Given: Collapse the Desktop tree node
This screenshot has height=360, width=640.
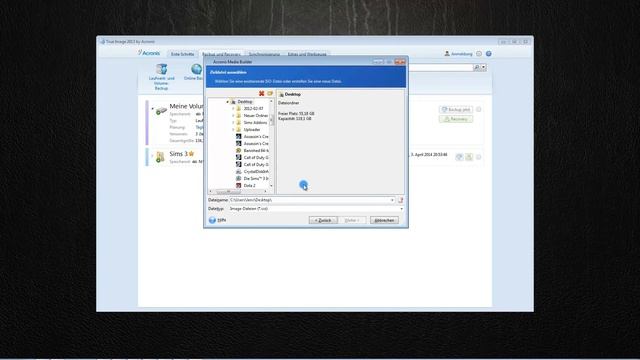Looking at the screenshot, I should click(x=227, y=102).
